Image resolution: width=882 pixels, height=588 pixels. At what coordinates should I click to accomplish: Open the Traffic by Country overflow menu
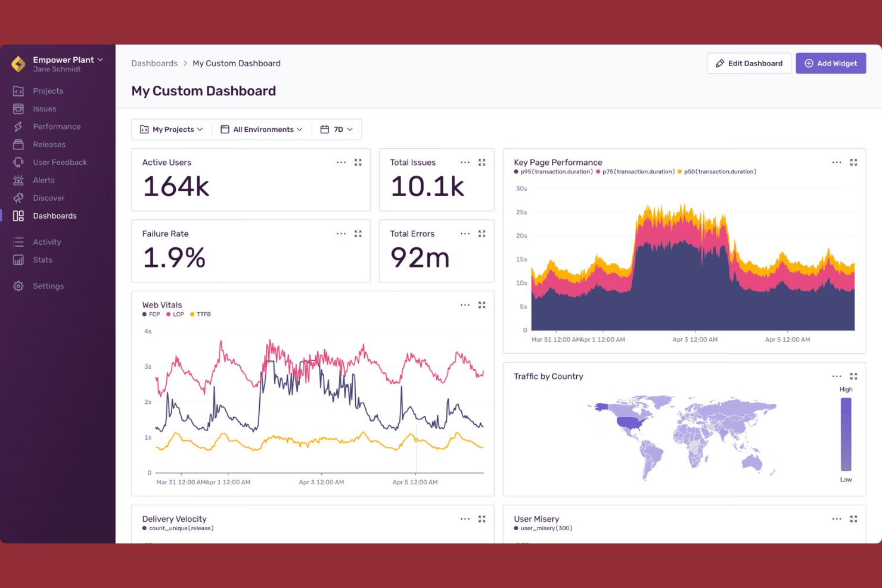[837, 376]
